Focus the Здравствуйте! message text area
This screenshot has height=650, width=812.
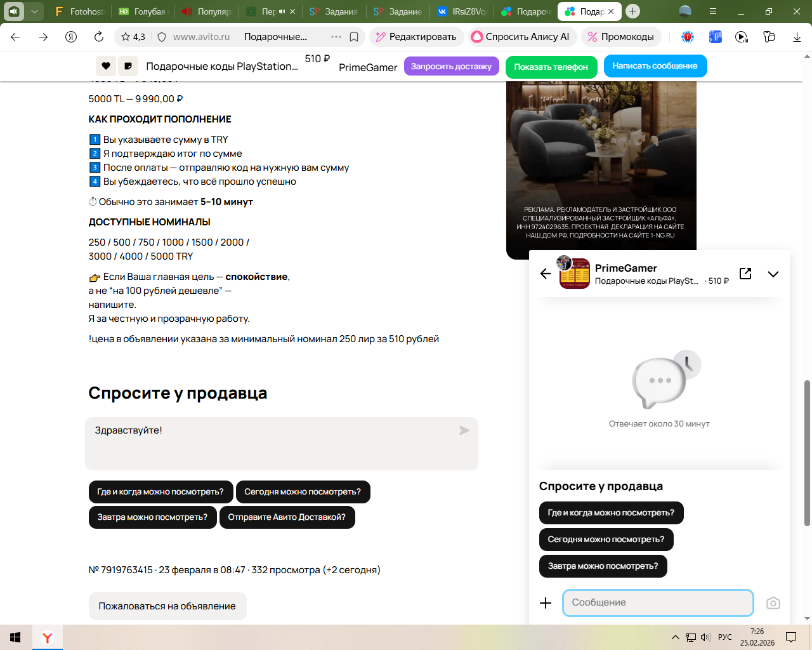282,444
